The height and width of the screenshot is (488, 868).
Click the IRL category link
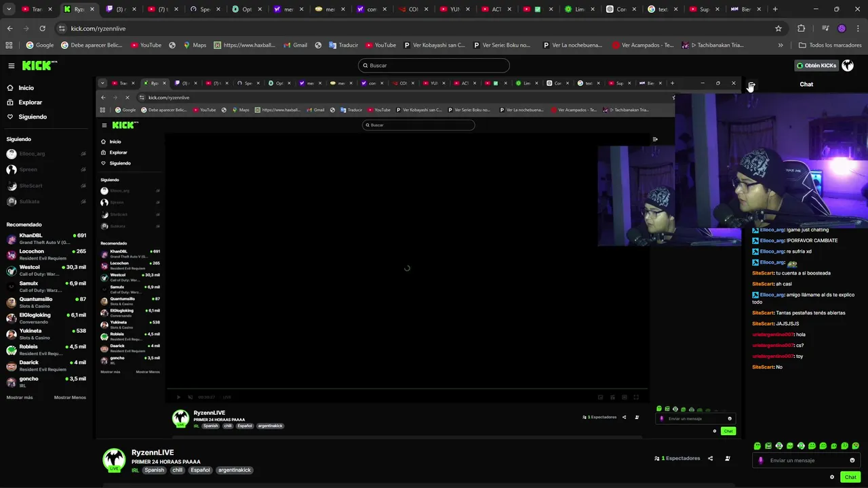[x=135, y=470]
